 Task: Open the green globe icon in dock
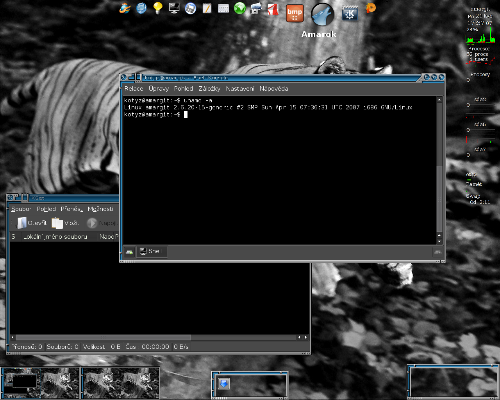[240, 8]
